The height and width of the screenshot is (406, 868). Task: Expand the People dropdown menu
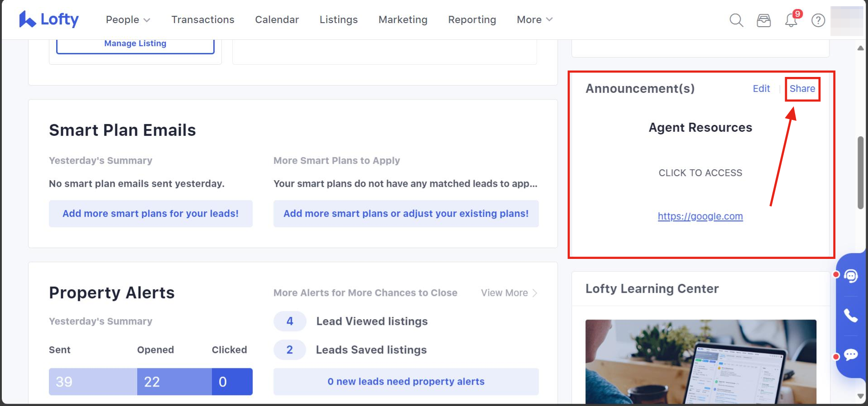pos(128,20)
